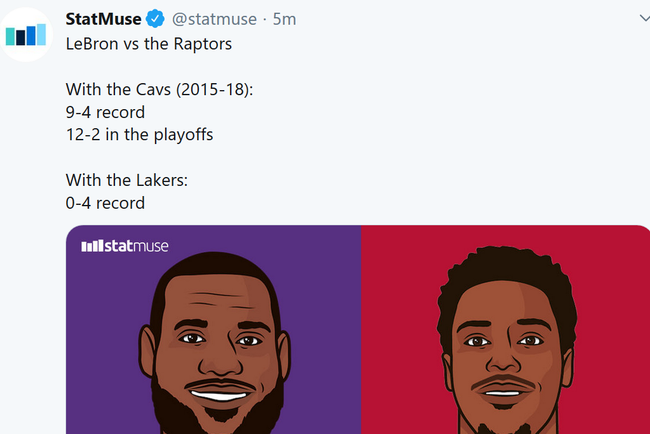Open the Raptors player cartoon on red
The image size is (650, 434).
pos(506,341)
